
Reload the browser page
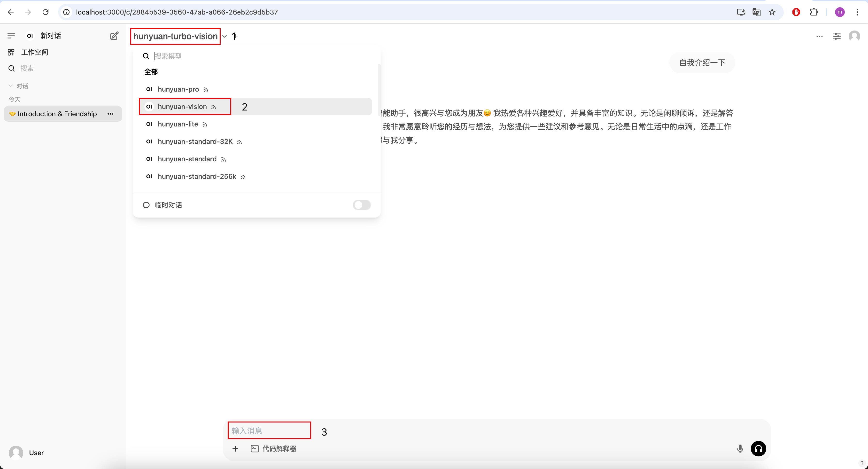point(46,12)
